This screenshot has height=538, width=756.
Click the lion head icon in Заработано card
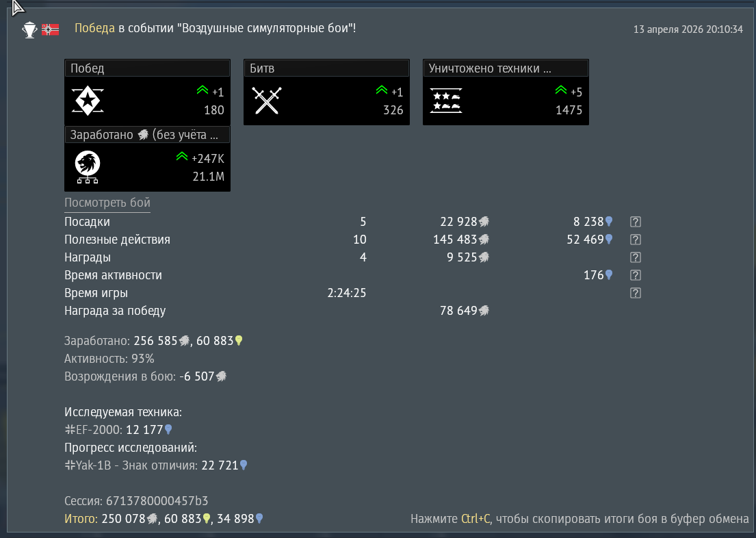pyautogui.click(x=88, y=166)
